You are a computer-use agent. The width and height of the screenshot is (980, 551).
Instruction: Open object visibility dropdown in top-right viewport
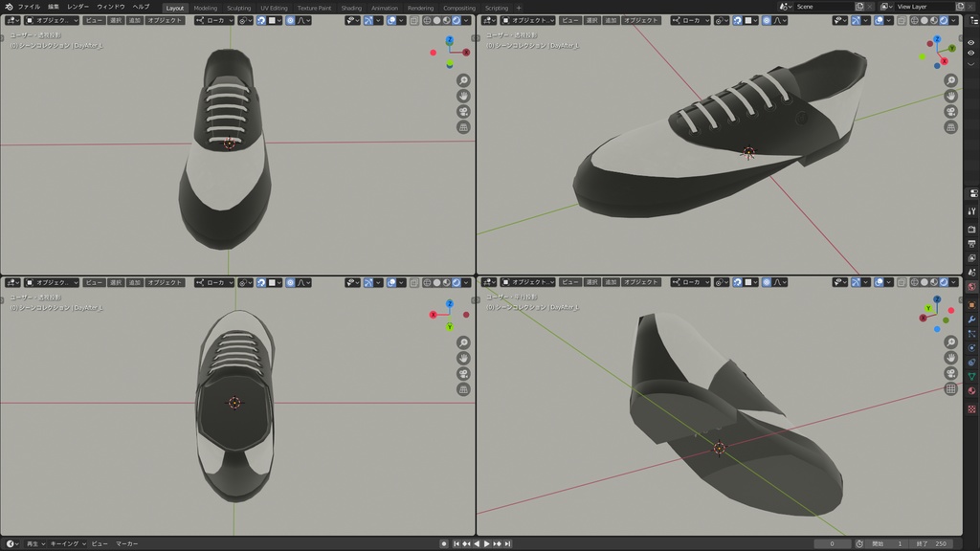(840, 21)
